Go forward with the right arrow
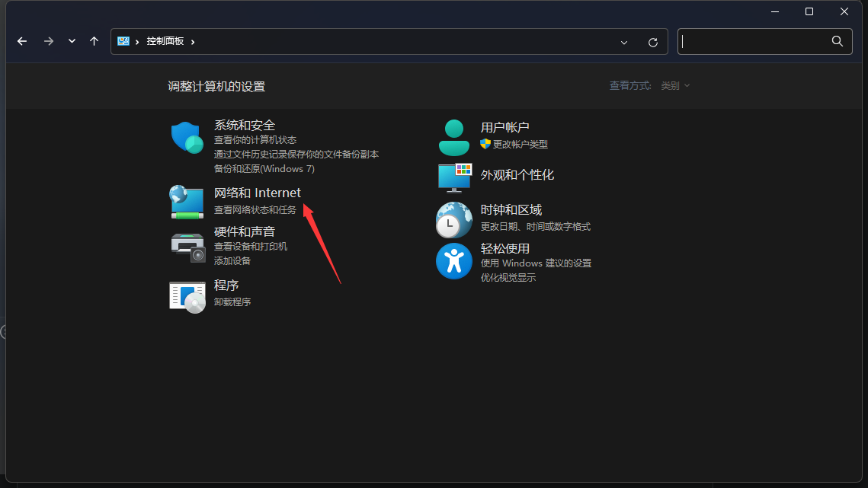The height and width of the screenshot is (488, 868). tap(49, 41)
